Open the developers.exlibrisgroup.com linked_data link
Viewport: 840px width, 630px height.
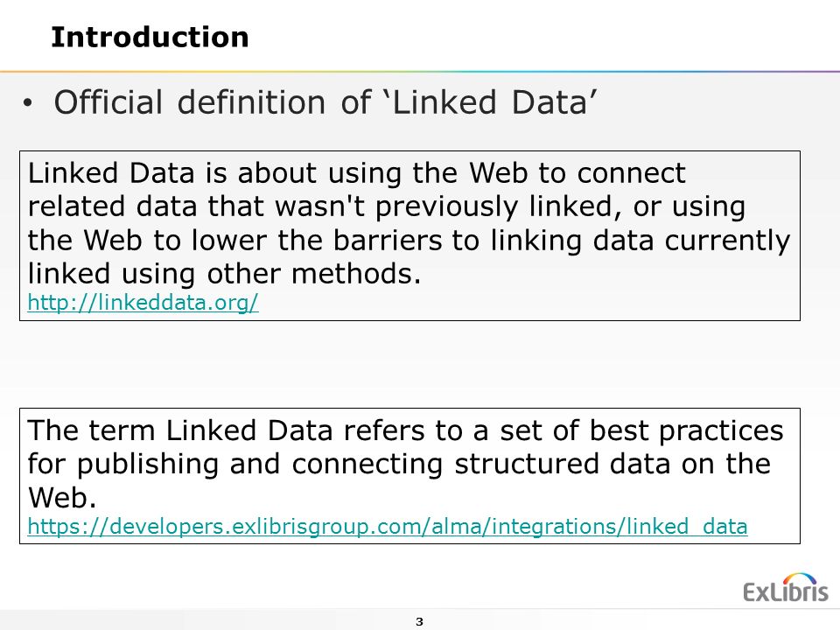[388, 527]
